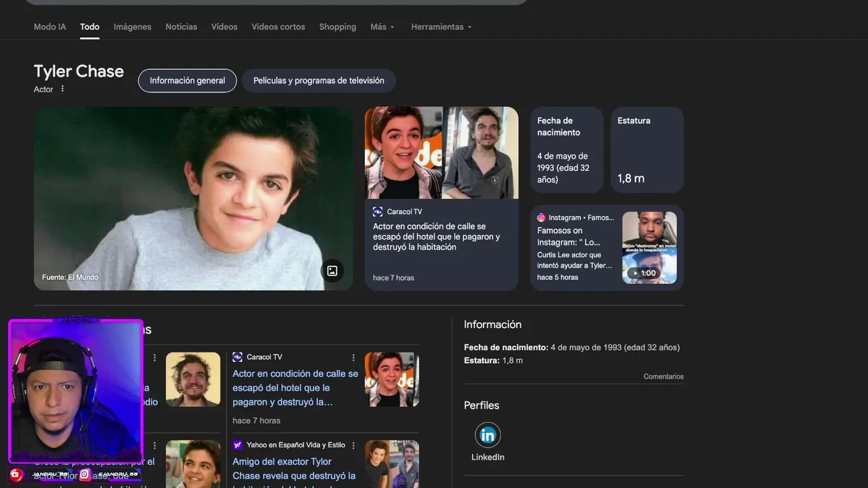Switch to the Shopping tab
This screenshot has width=868, height=488.
[338, 26]
